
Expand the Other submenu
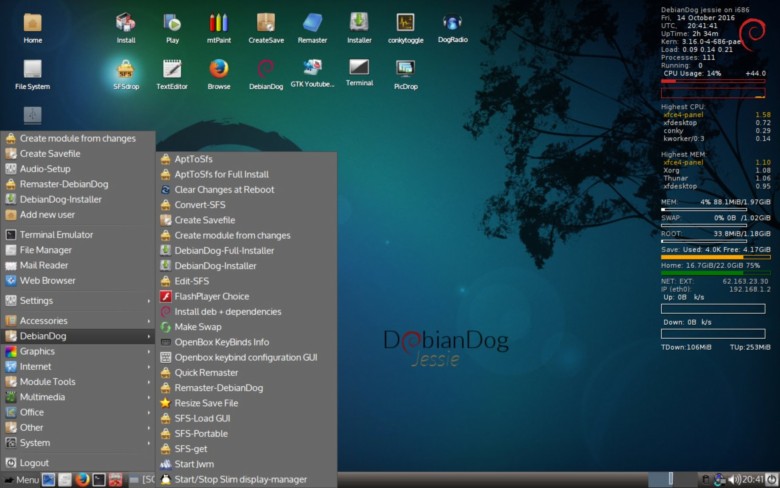pos(78,427)
